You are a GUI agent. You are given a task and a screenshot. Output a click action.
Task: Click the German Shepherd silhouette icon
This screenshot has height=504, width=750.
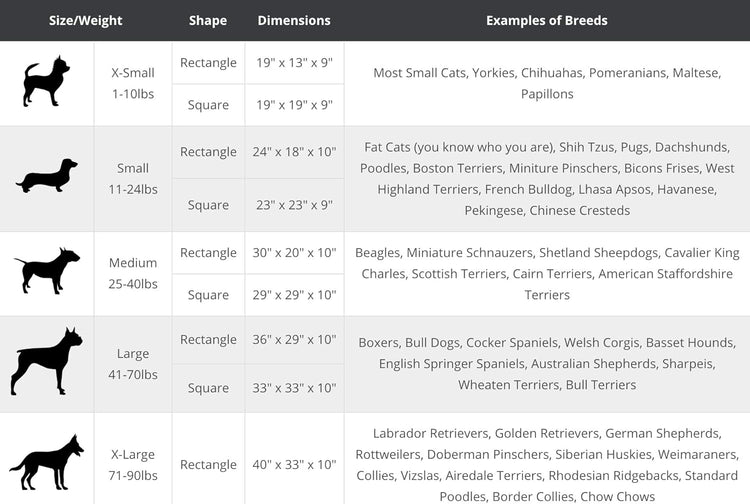46,462
